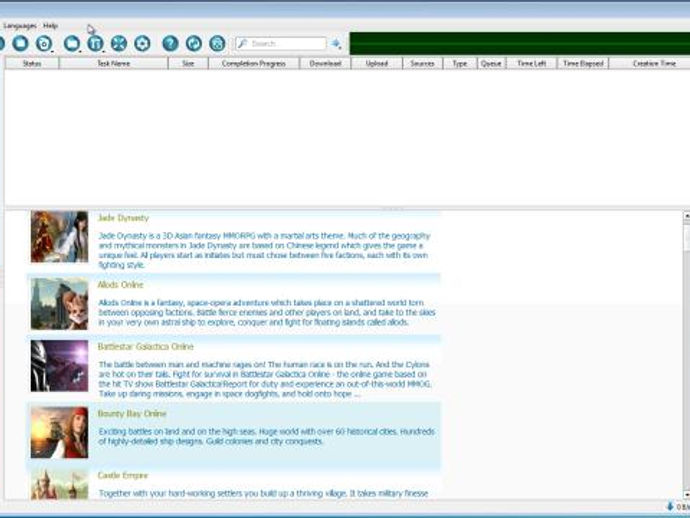Open the Jade Dynasty title link

pyautogui.click(x=123, y=218)
